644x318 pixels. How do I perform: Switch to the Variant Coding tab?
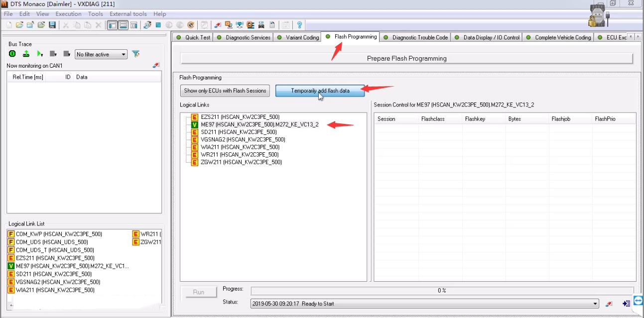coord(297,37)
